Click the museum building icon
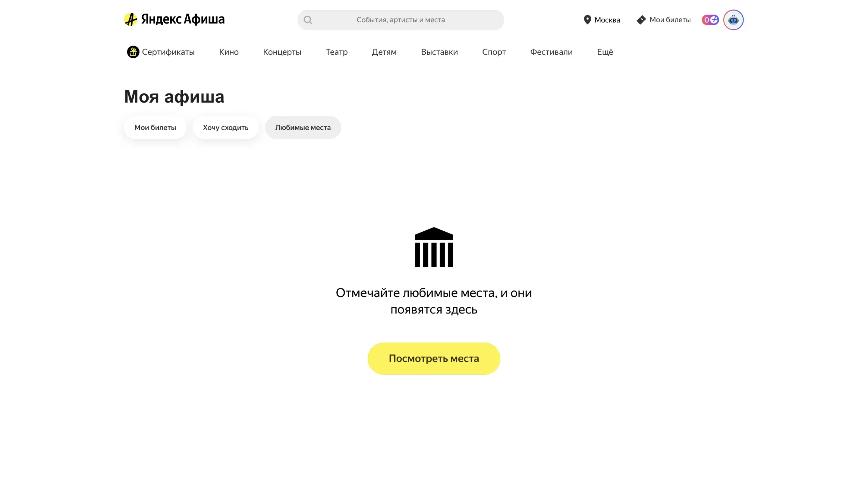 click(x=434, y=247)
